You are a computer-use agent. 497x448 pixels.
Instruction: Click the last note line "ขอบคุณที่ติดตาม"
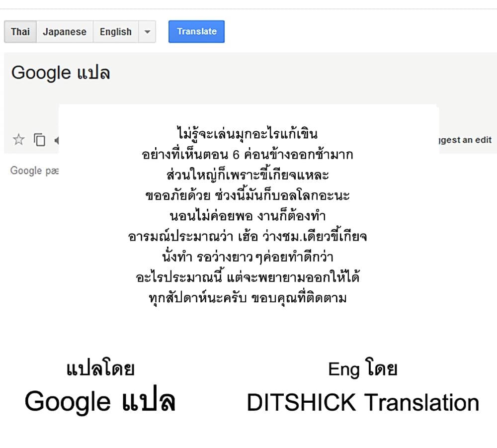coord(247,298)
